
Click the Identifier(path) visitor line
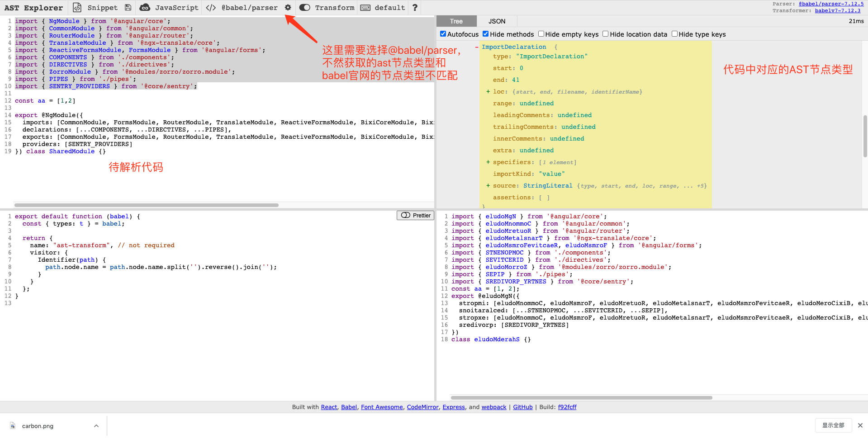pos(72,260)
